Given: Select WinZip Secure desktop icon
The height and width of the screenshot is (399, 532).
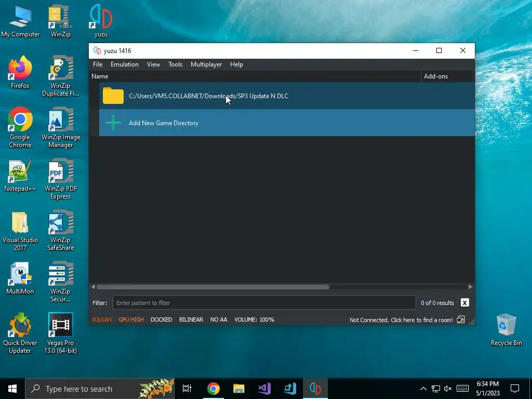Looking at the screenshot, I should (60, 282).
